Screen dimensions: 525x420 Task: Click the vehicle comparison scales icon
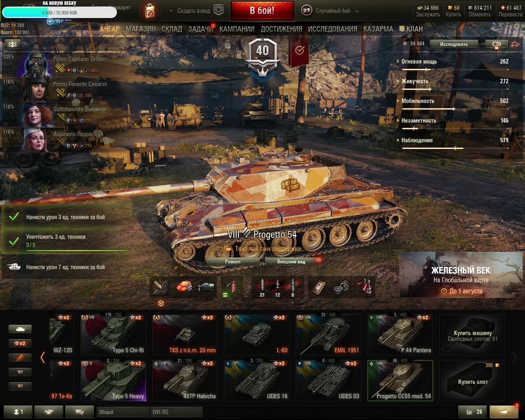point(514,44)
